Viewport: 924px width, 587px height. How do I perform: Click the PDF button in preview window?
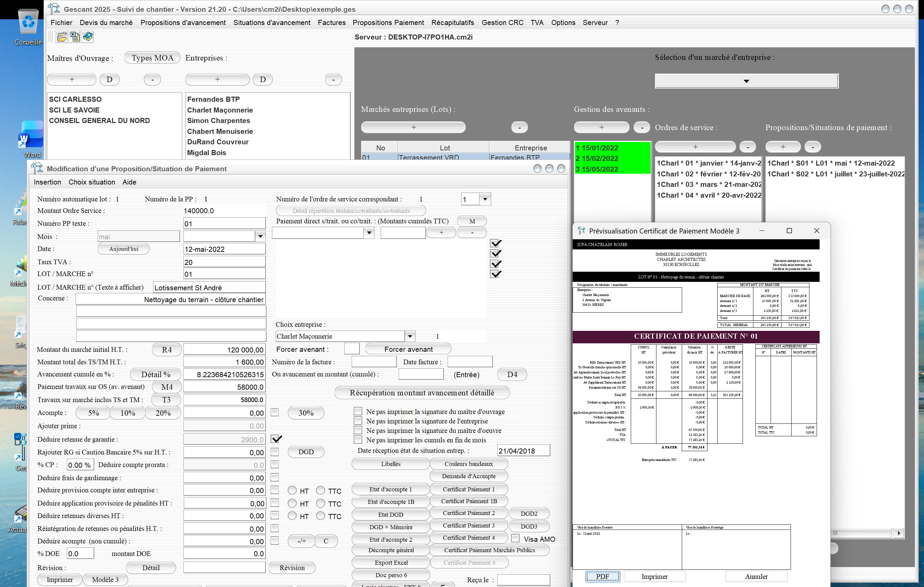pyautogui.click(x=602, y=576)
